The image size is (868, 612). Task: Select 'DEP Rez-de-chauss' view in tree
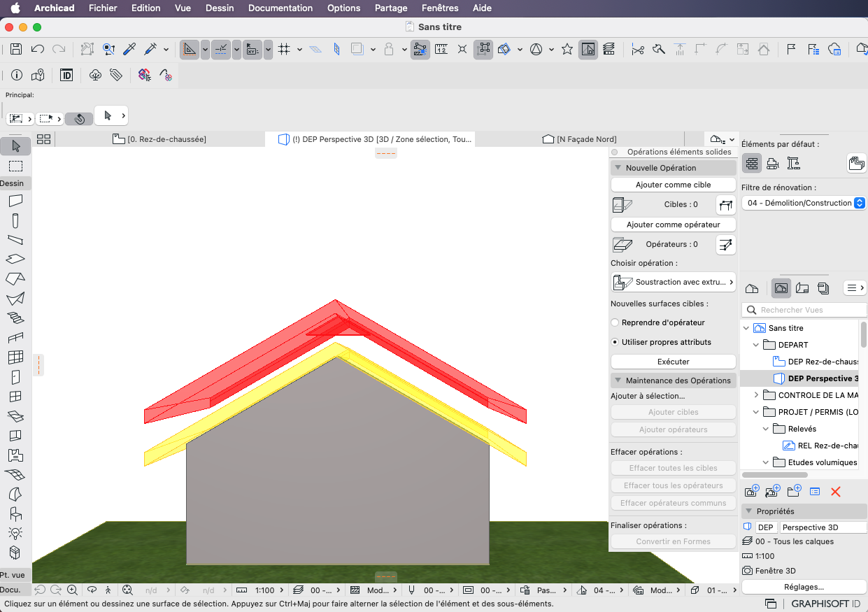(816, 362)
